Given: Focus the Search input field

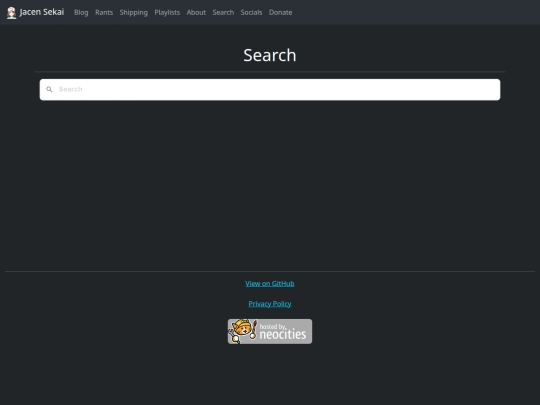Looking at the screenshot, I should click(x=270, y=90).
